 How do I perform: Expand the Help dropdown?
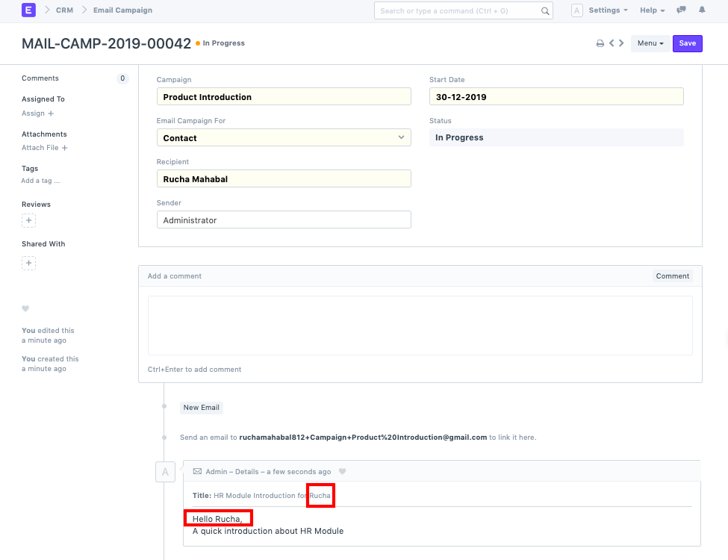coord(652,10)
